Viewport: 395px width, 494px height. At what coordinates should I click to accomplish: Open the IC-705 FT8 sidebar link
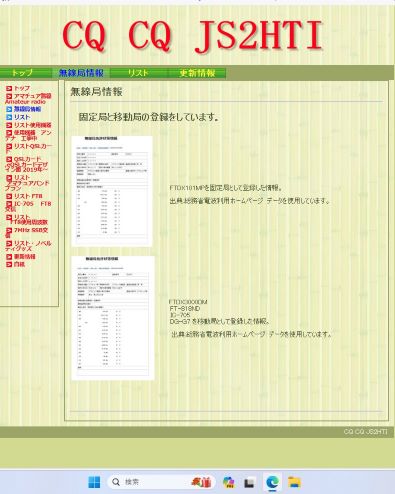(28, 206)
